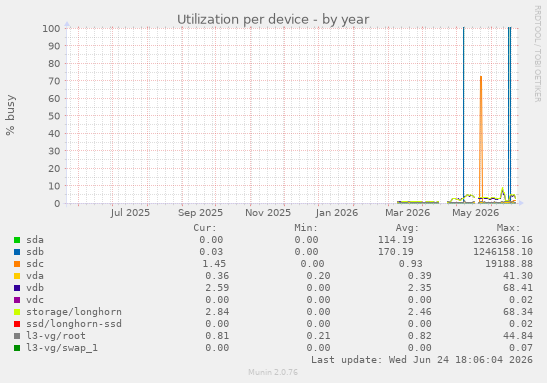547x383 pixels.
Task: Click the vdc purple legend swatch
Action: (17, 300)
